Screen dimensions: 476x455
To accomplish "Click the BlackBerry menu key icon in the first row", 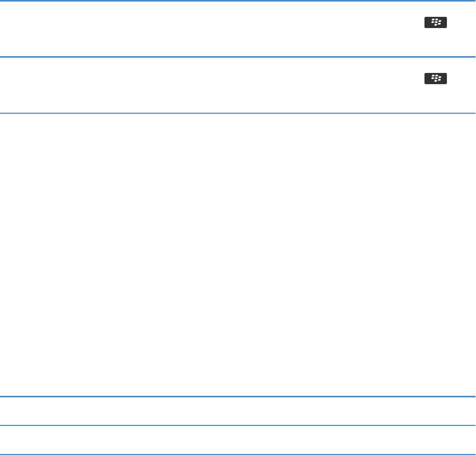I will tap(436, 22).
